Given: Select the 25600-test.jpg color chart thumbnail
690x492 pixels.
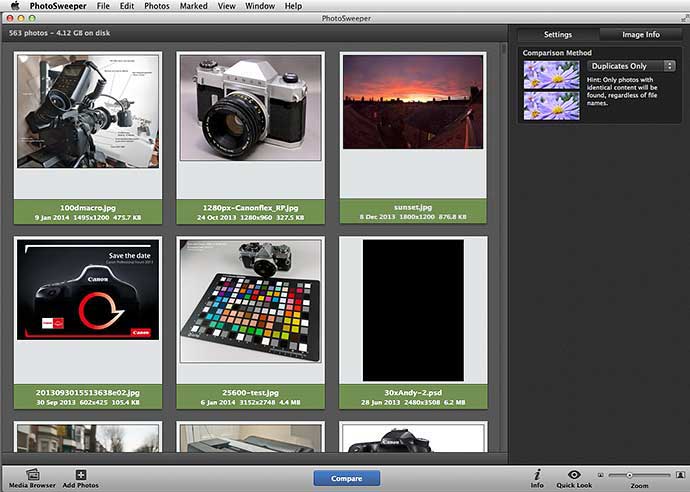Looking at the screenshot, I should tap(250, 301).
